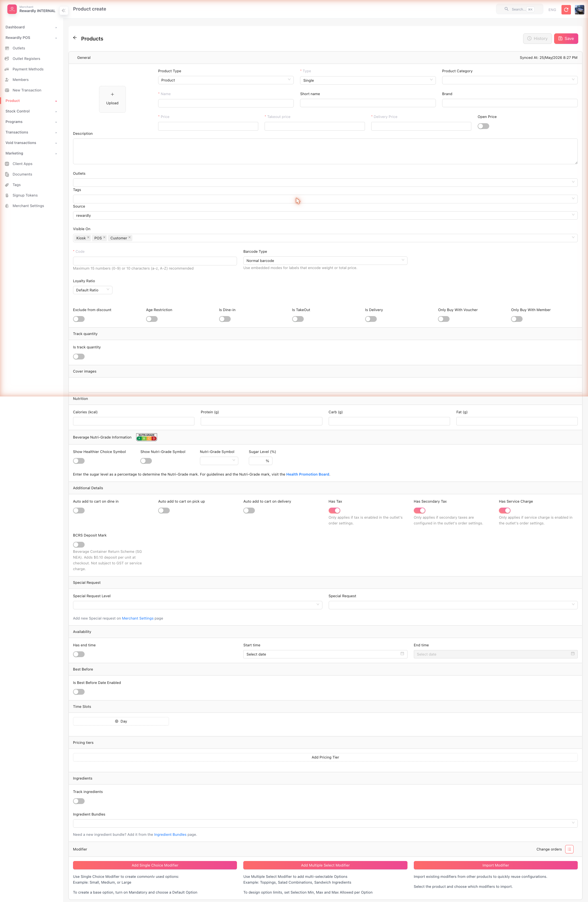Click the red refresh icon in header
The height and width of the screenshot is (902, 588).
coord(566,9)
